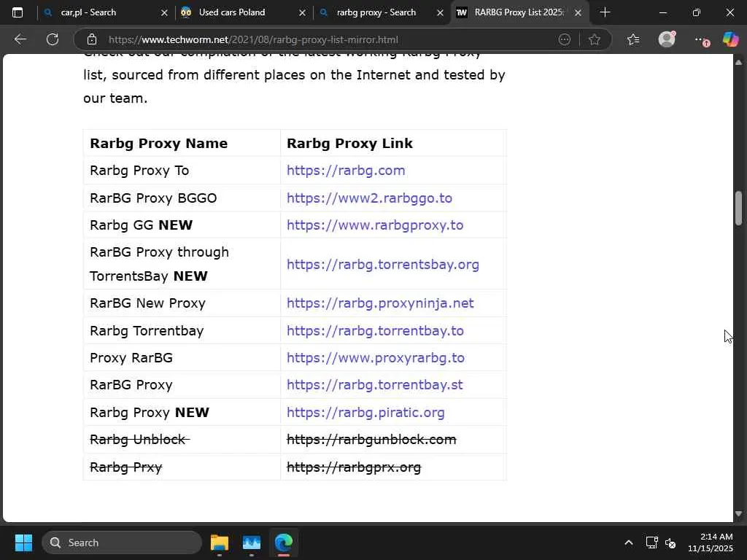Select the Rarbg GG NEW cell
747x560 pixels.
pyautogui.click(x=182, y=225)
